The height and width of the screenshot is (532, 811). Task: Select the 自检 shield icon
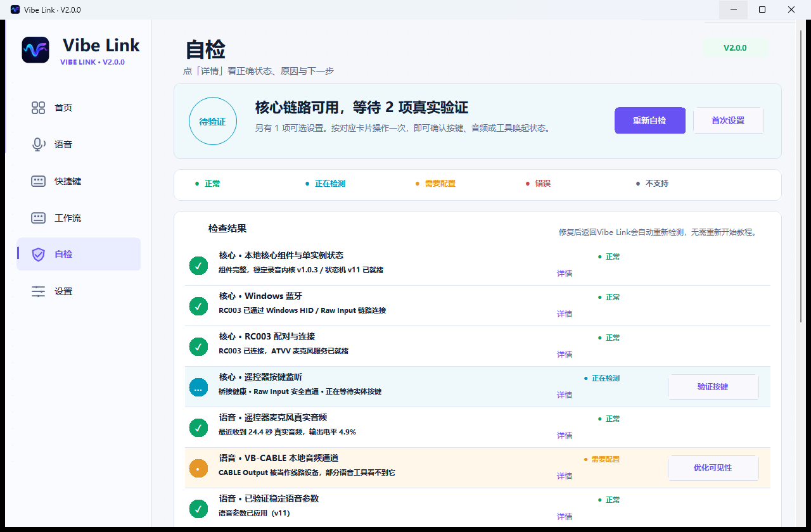tap(39, 254)
